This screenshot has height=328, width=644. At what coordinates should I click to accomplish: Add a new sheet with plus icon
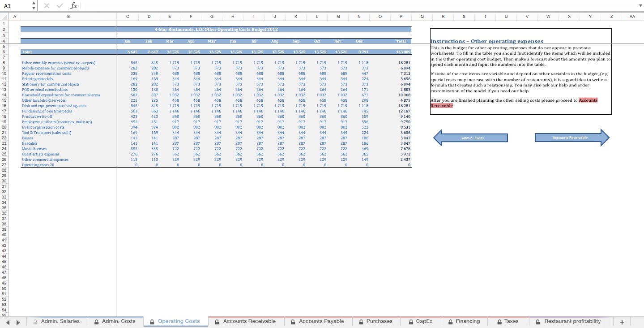[622, 322]
